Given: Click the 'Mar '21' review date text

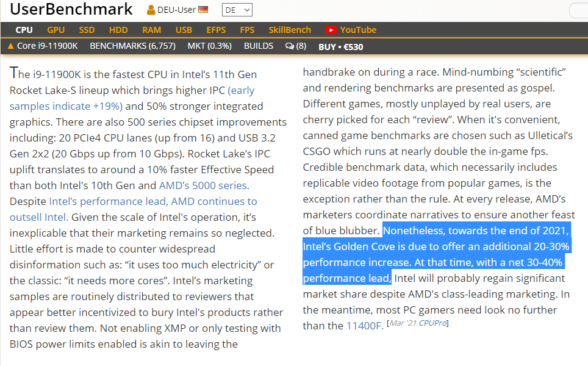Looking at the screenshot, I should (403, 323).
